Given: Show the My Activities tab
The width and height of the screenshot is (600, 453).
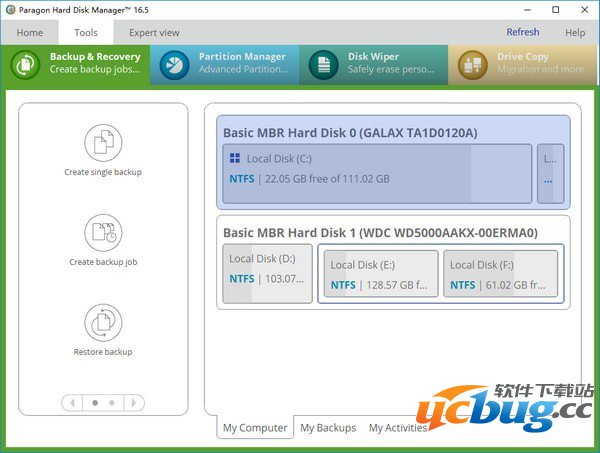Looking at the screenshot, I should coord(398,428).
